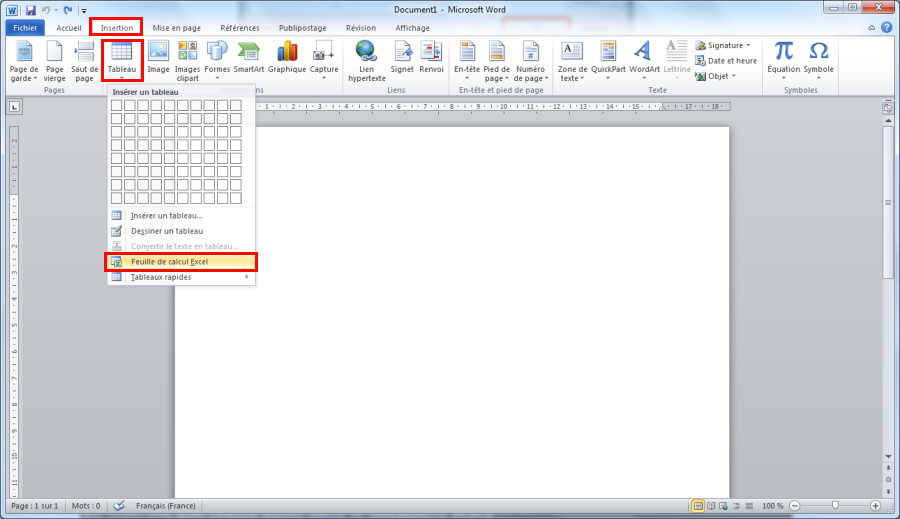Insert a Renvoi cross-reference
This screenshot has width=900, height=519.
pyautogui.click(x=431, y=57)
